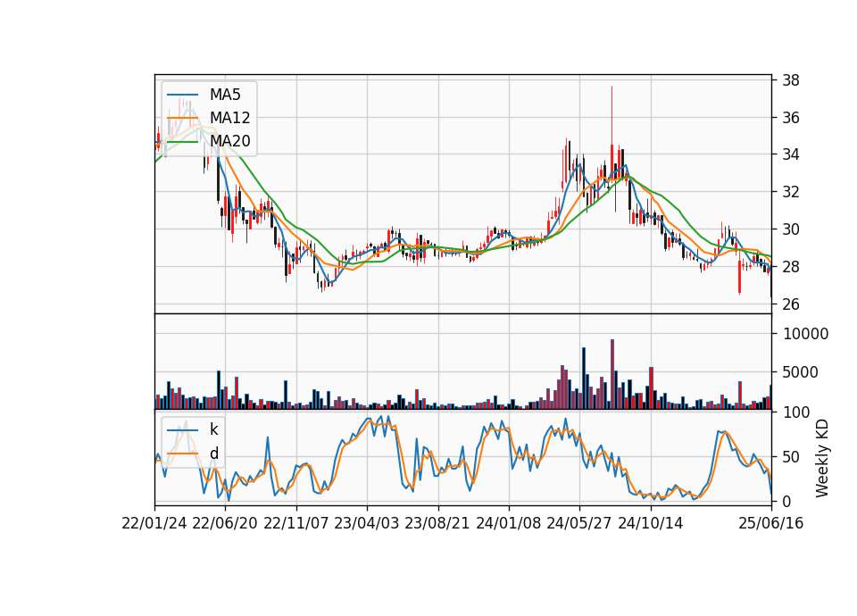Click the MA5 legend label
Viewport: 857px width, 616px height.
pos(225,95)
